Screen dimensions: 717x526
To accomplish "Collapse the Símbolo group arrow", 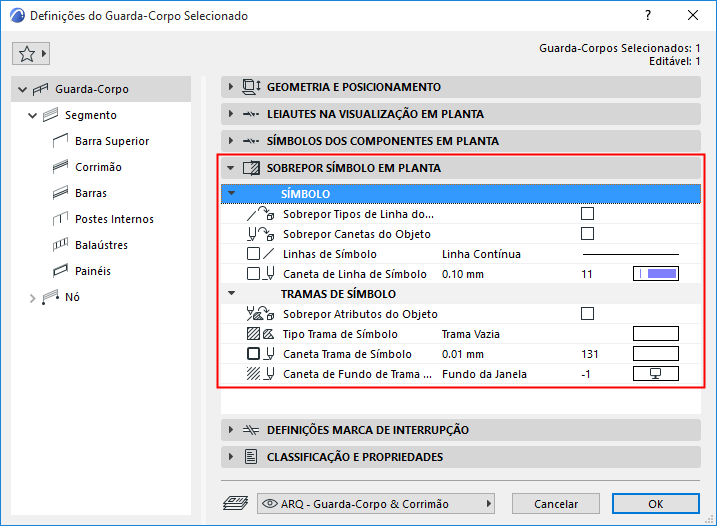I will (231, 193).
